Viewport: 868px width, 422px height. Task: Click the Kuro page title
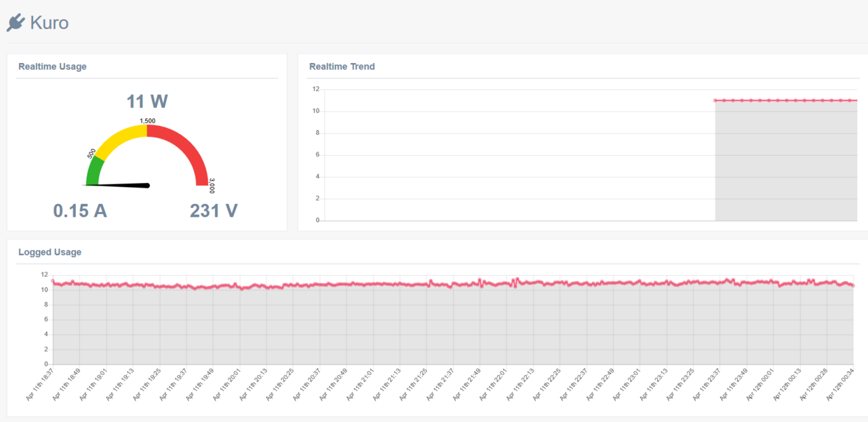[50, 23]
